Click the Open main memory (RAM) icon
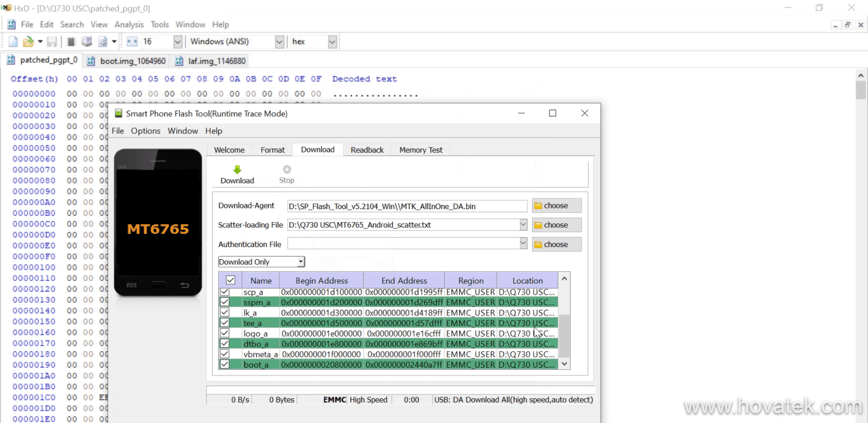868x423 pixels. point(71,42)
